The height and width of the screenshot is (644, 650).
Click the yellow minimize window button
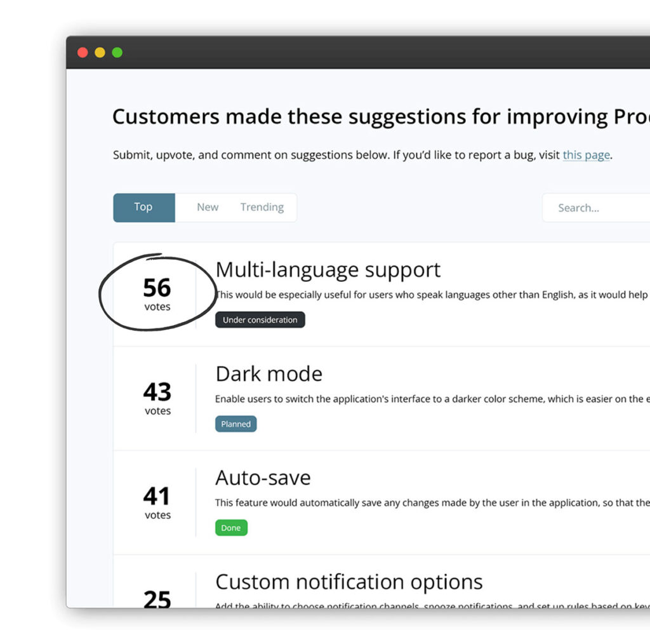[100, 53]
